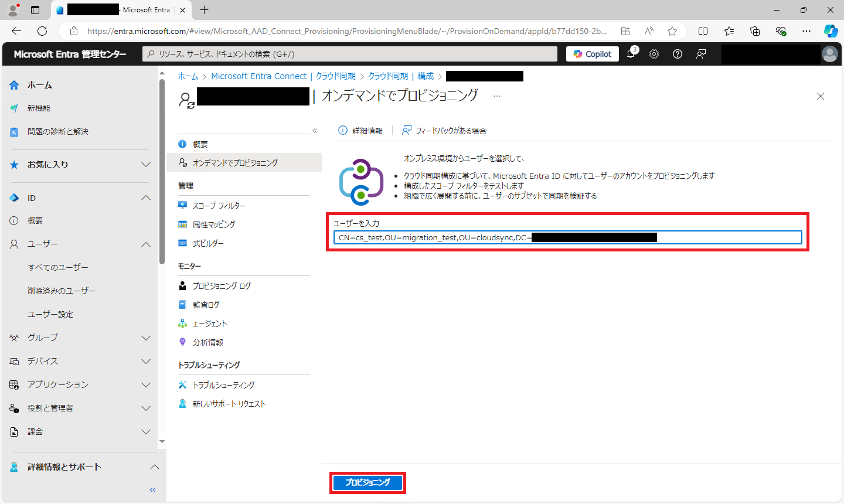Open browser essentials heart icon
The height and width of the screenshot is (504, 844).
pyautogui.click(x=781, y=31)
